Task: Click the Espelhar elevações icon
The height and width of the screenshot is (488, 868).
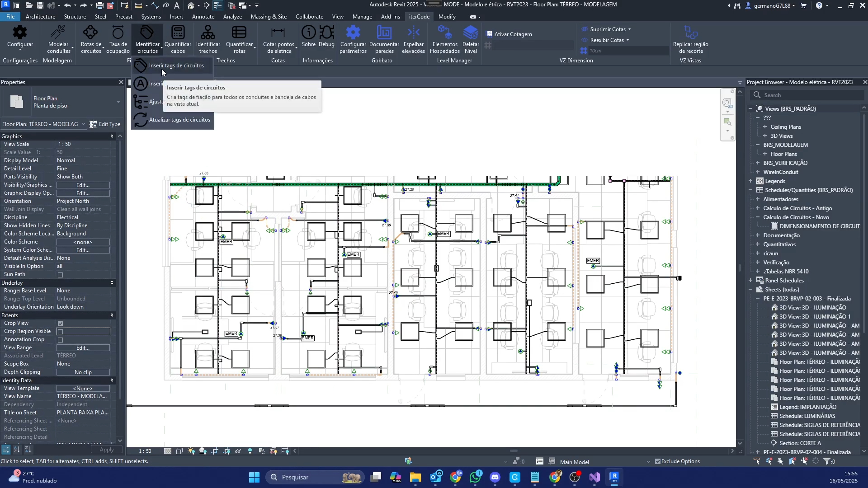Action: tap(413, 33)
